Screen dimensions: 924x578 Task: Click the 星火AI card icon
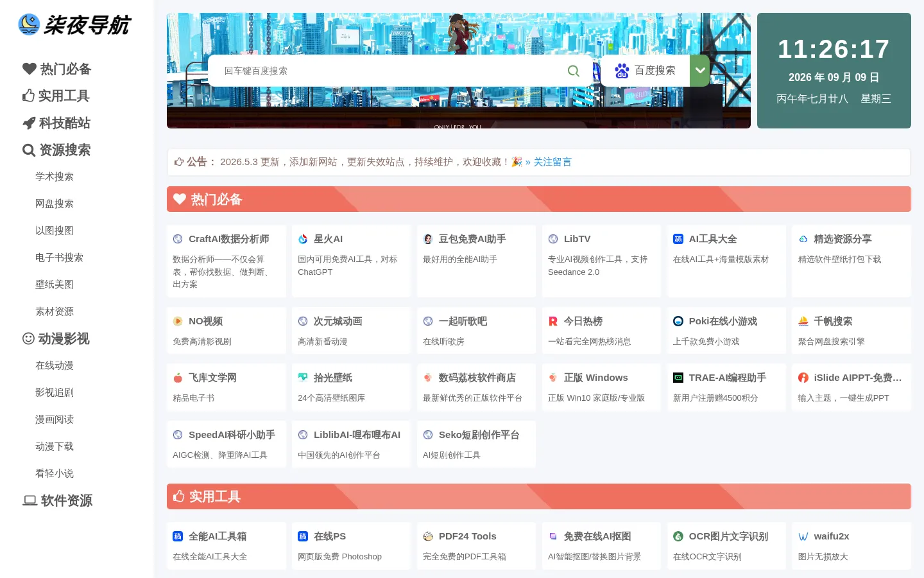tap(303, 239)
